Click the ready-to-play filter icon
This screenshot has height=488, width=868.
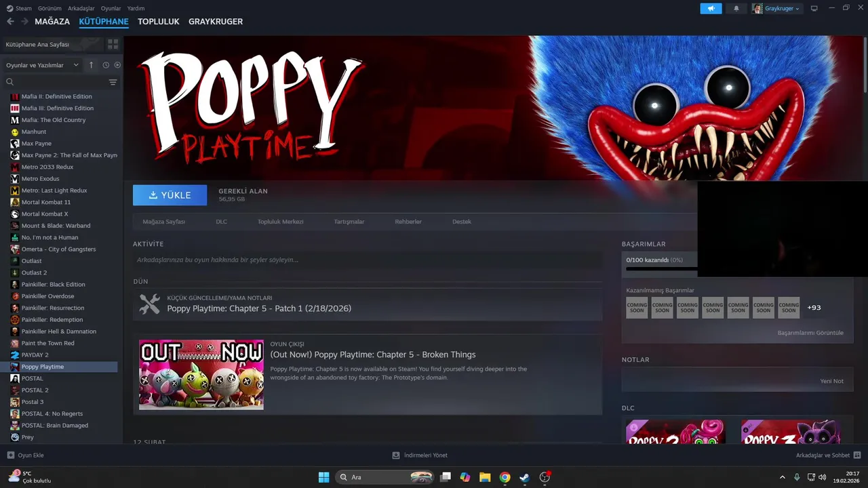117,65
